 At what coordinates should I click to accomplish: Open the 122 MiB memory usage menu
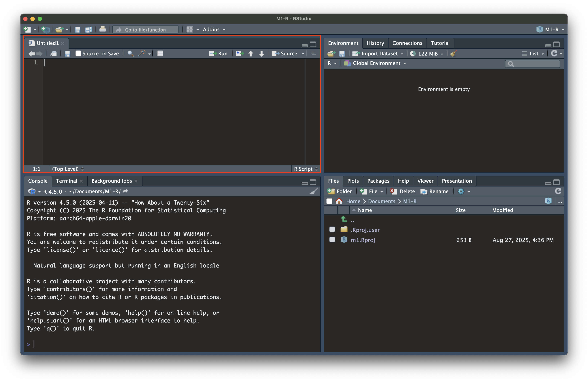[427, 54]
